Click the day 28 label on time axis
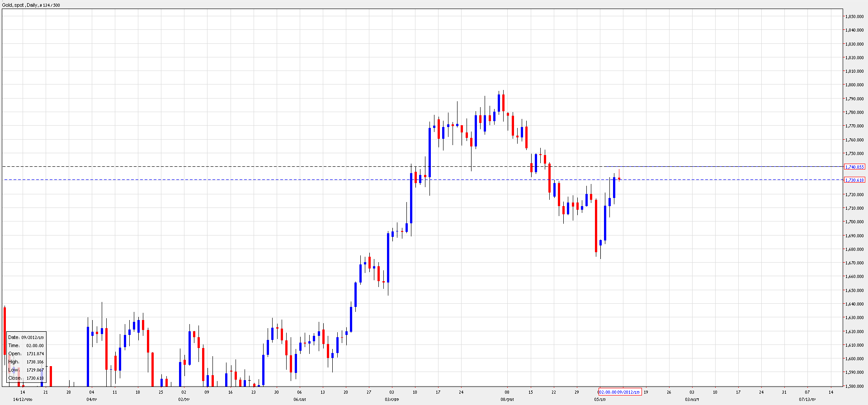 (x=69, y=392)
